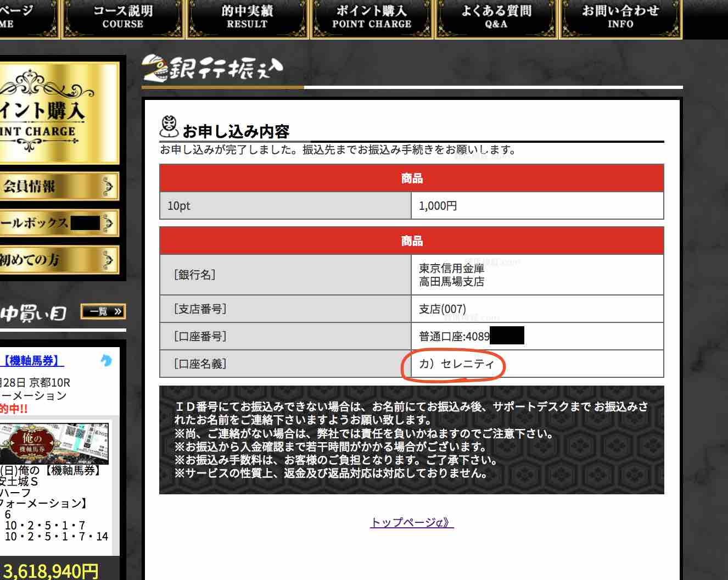The image size is (728, 580).
Task: Select the 1,000円 price cell
Action: coord(537,206)
